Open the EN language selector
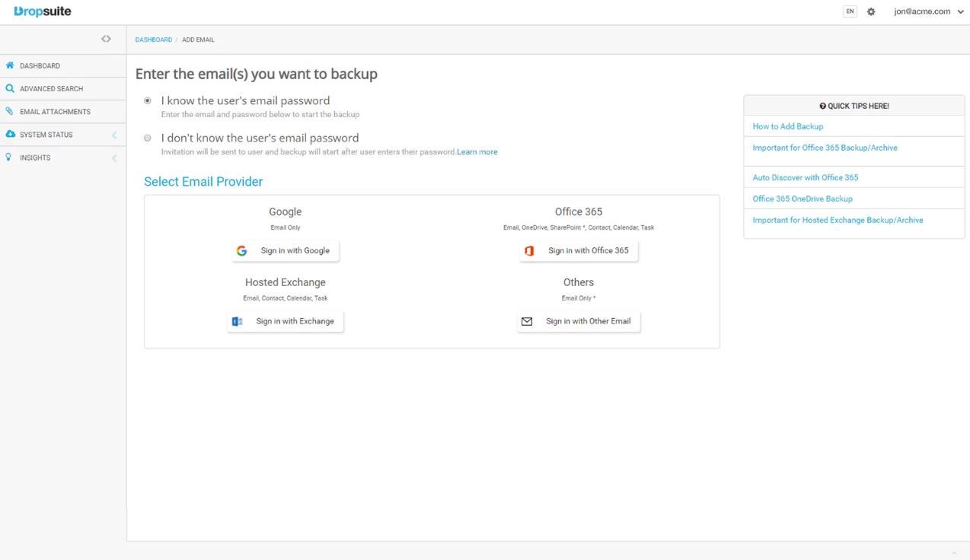Screen dimensions: 970x560 point(850,11)
